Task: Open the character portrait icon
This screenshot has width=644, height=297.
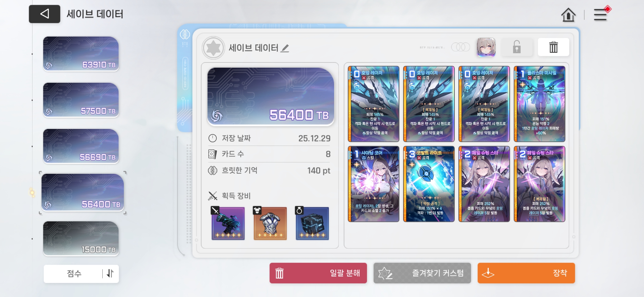Action: (x=486, y=47)
